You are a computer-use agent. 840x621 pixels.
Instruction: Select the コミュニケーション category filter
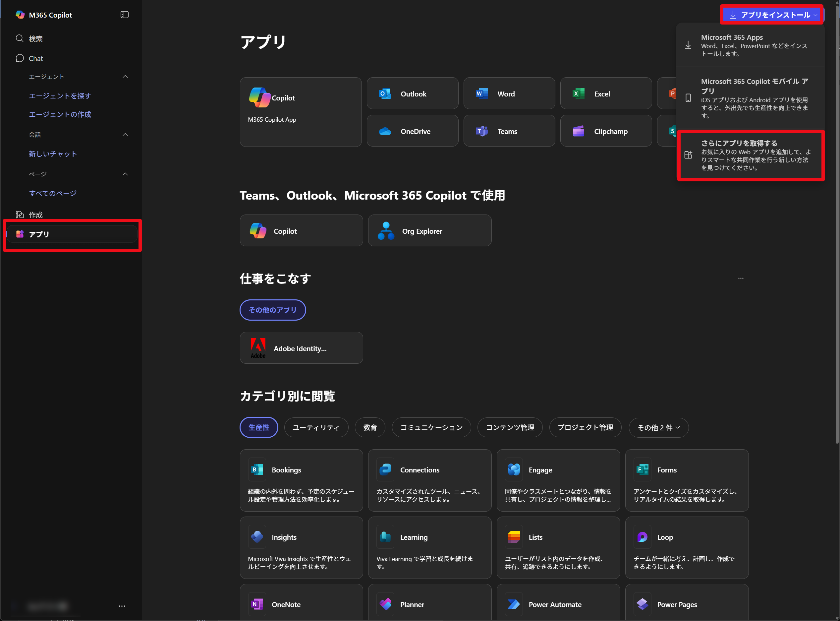coord(431,427)
